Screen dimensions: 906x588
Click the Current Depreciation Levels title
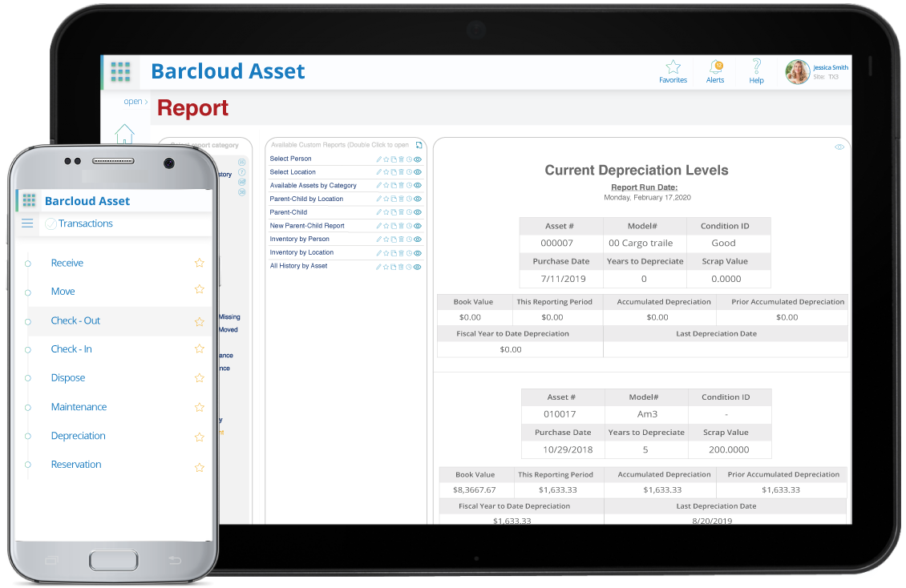coord(636,170)
